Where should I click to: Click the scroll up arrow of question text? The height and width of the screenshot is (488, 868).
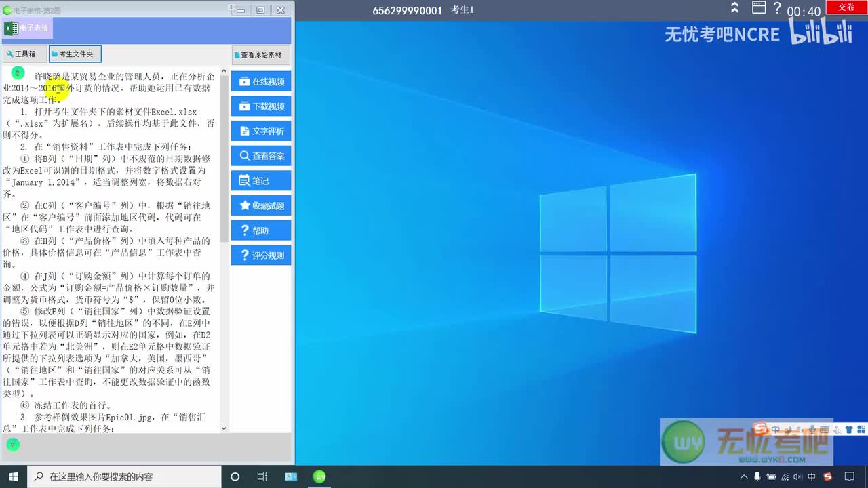tap(224, 70)
